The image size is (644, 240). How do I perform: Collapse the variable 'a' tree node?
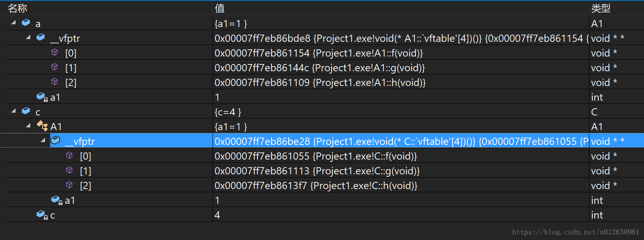14,23
